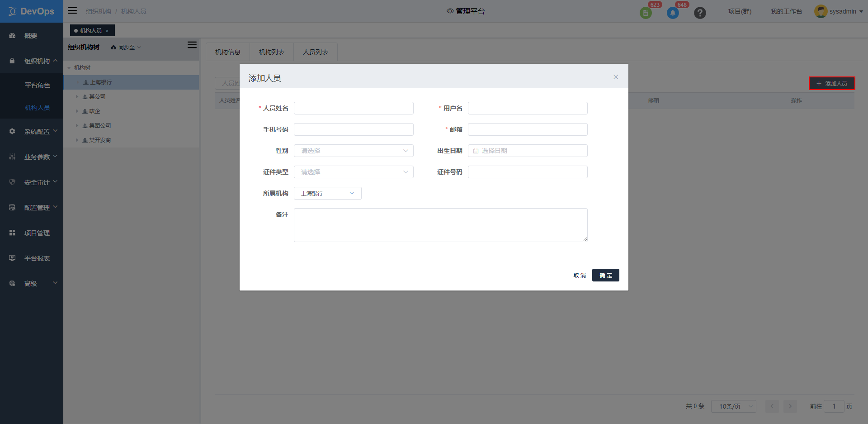Viewport: 868px width, 424px height.
Task: Click the eye icon beside 管理平台
Action: 450,11
